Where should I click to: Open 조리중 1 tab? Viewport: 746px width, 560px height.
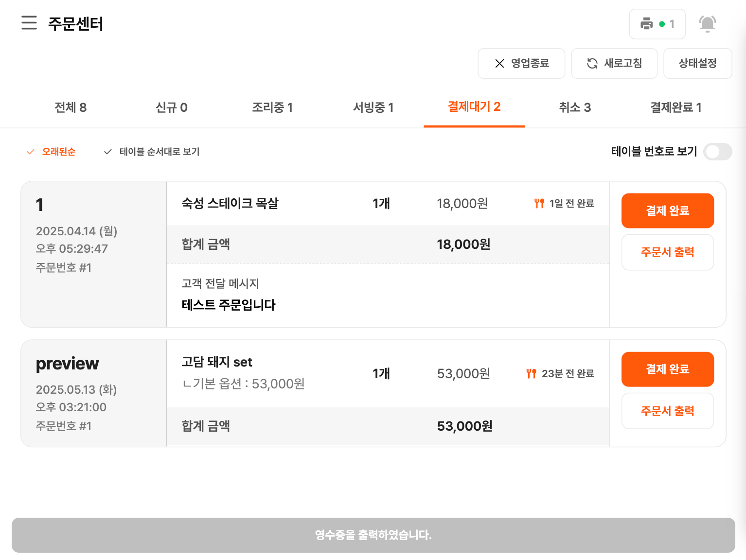pos(272,107)
